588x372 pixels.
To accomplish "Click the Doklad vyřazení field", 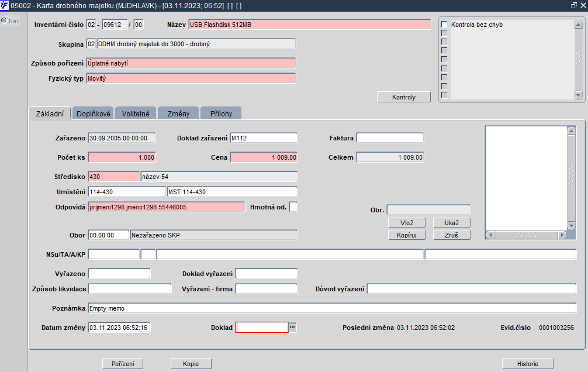I will [x=267, y=274].
